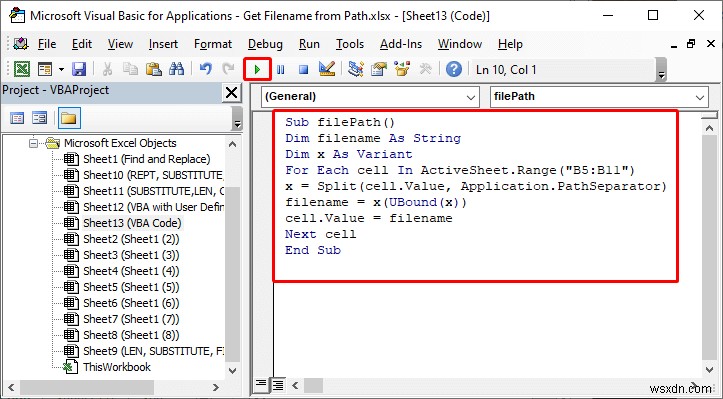Click the Break pause icon

[280, 70]
